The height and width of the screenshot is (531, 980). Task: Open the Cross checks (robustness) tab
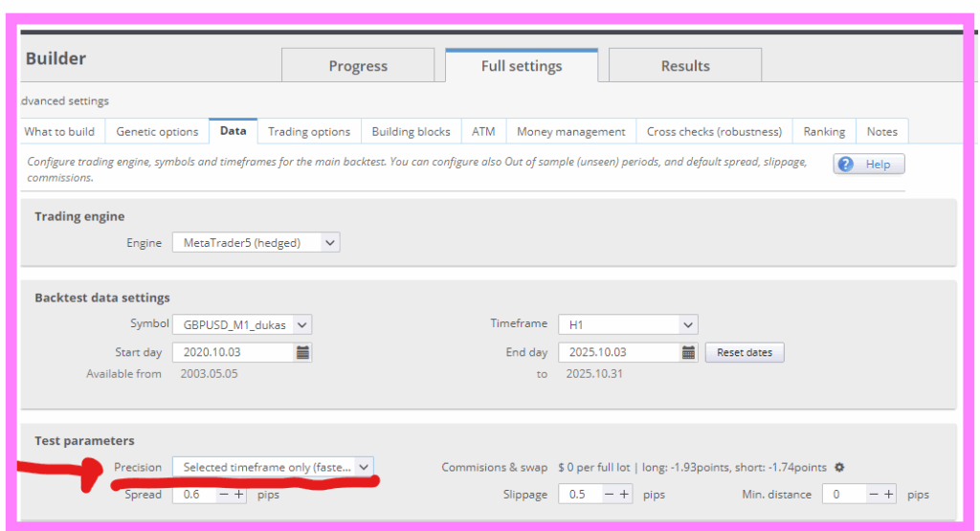click(714, 131)
